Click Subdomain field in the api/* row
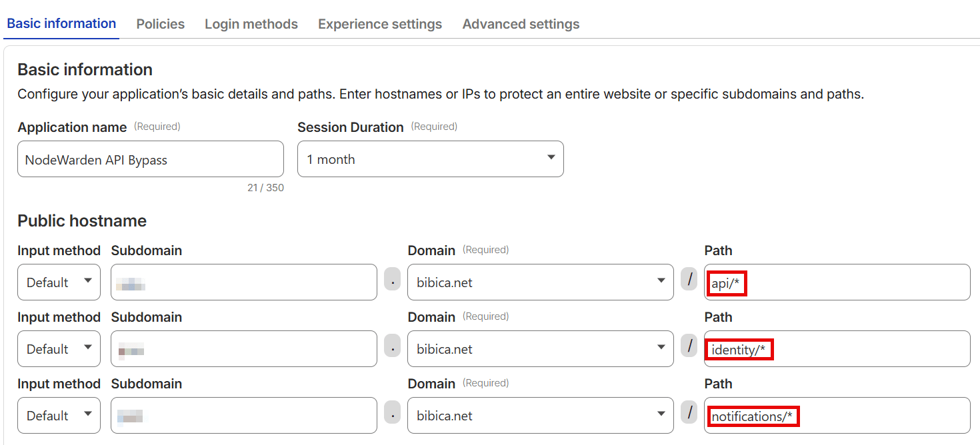 243,282
